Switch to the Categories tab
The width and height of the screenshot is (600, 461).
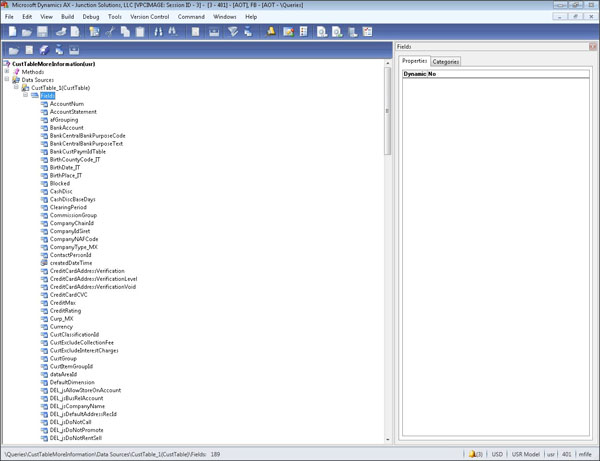point(446,62)
